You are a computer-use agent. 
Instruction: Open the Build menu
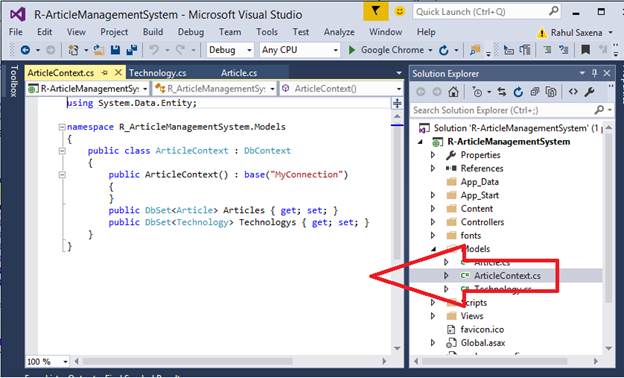point(153,32)
